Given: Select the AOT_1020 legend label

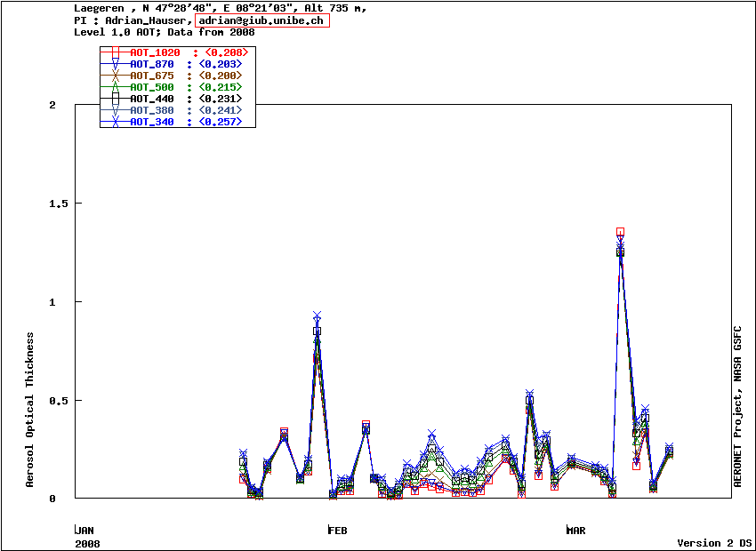Looking at the screenshot, I should 155,53.
